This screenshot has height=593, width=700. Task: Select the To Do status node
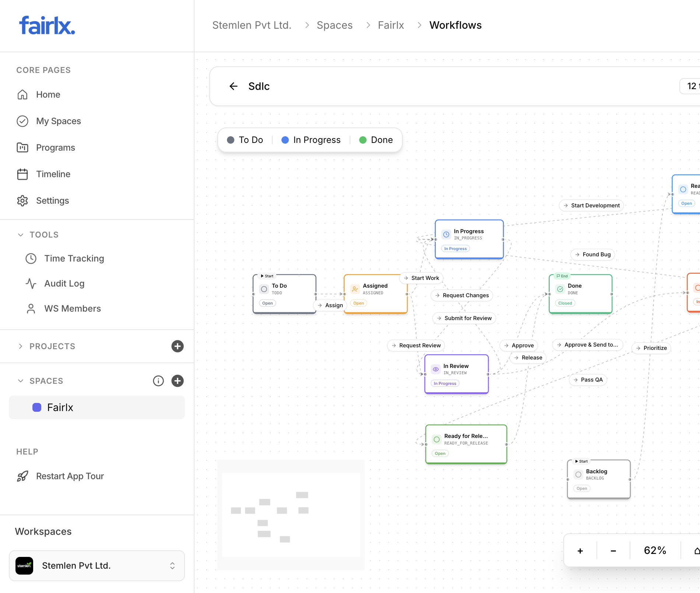[x=284, y=294]
